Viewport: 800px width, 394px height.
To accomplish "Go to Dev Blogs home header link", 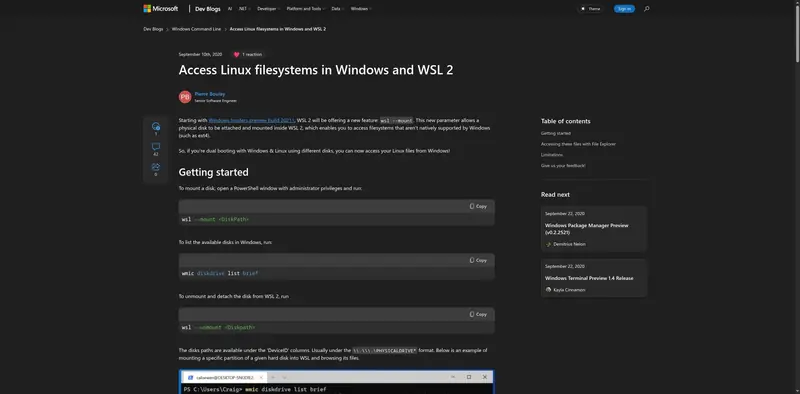I will click(x=207, y=9).
